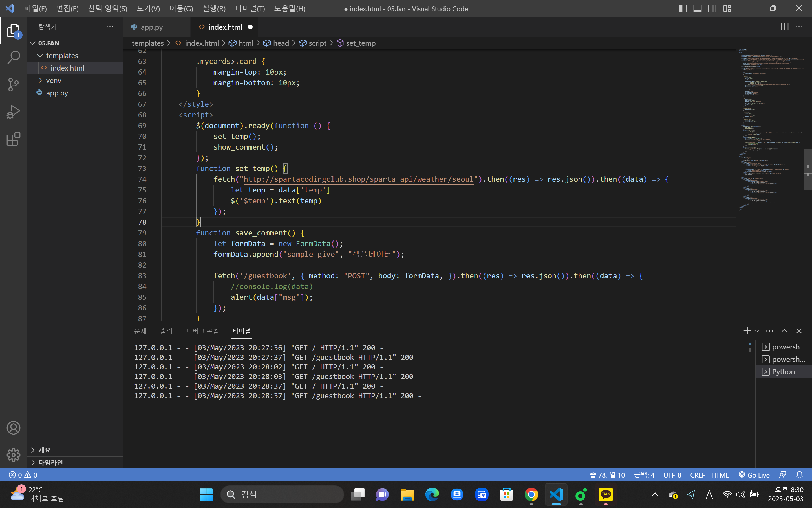This screenshot has height=508, width=812.
Task: Open the Search view in activity bar
Action: point(14,58)
